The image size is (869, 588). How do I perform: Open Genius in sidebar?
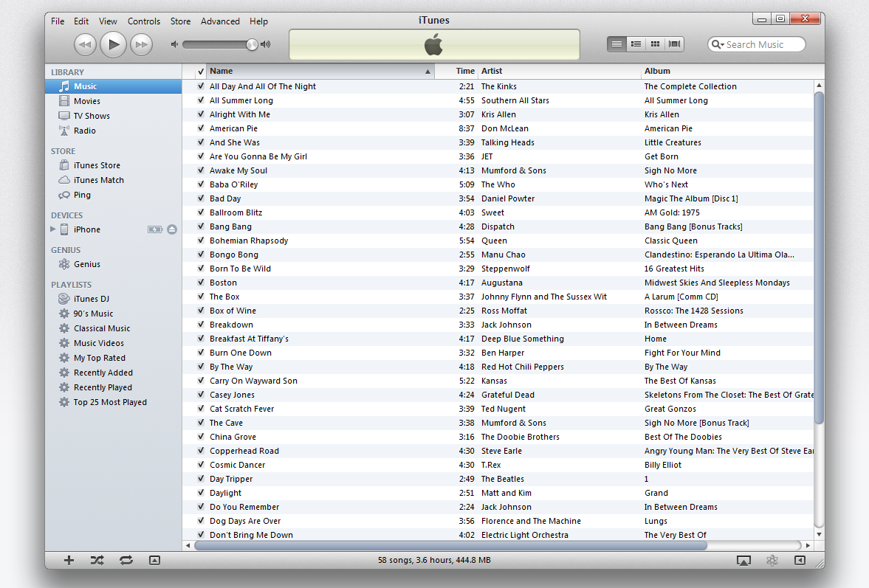87,264
